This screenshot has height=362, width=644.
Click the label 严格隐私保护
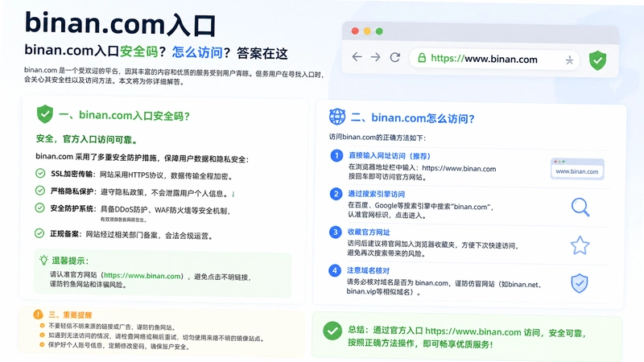(x=72, y=191)
